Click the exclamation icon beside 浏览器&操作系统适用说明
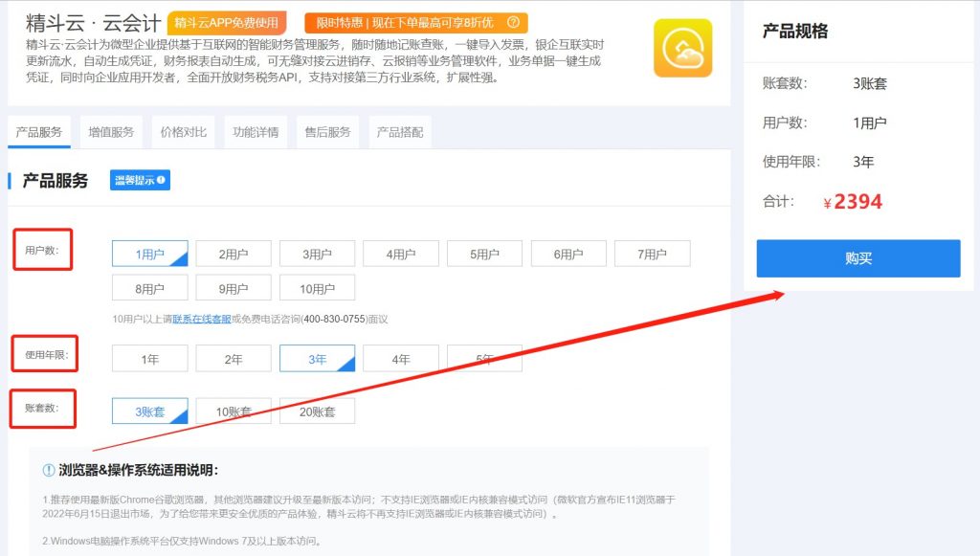This screenshot has height=556, width=980. click(x=49, y=471)
